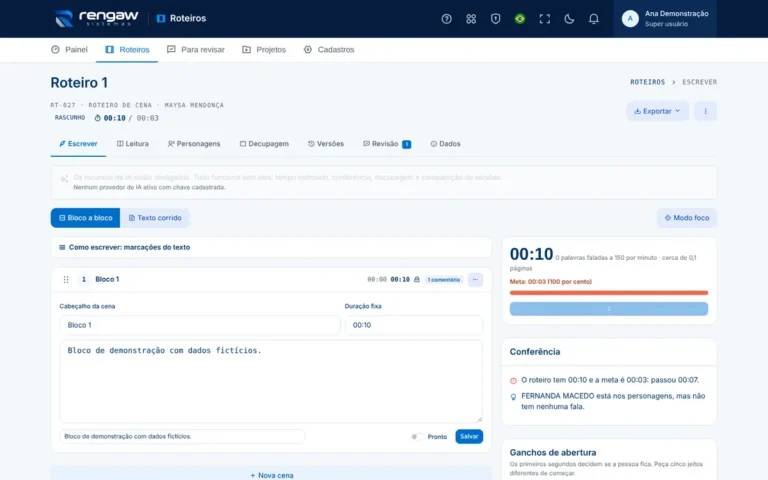Click the timer icon beside 00:10
Screen dimensions: 768x480
97,118
